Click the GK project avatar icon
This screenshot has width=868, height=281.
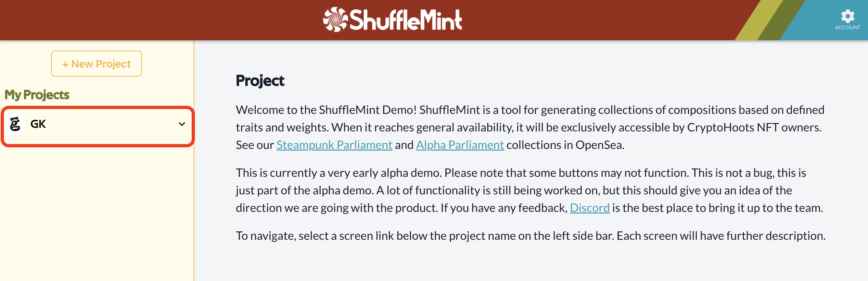click(x=15, y=124)
